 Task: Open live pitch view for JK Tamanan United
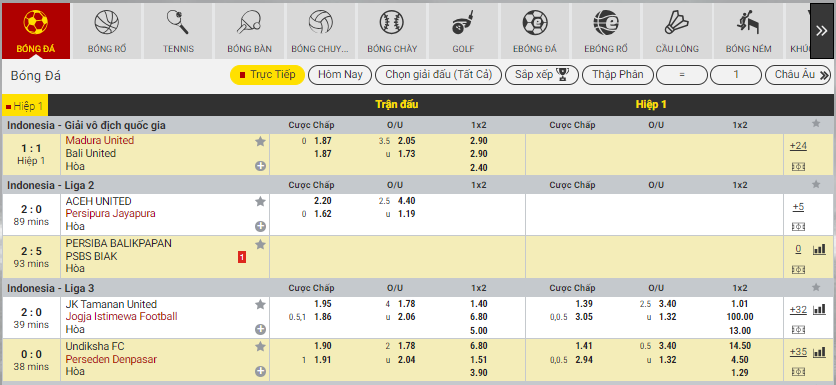point(798,330)
